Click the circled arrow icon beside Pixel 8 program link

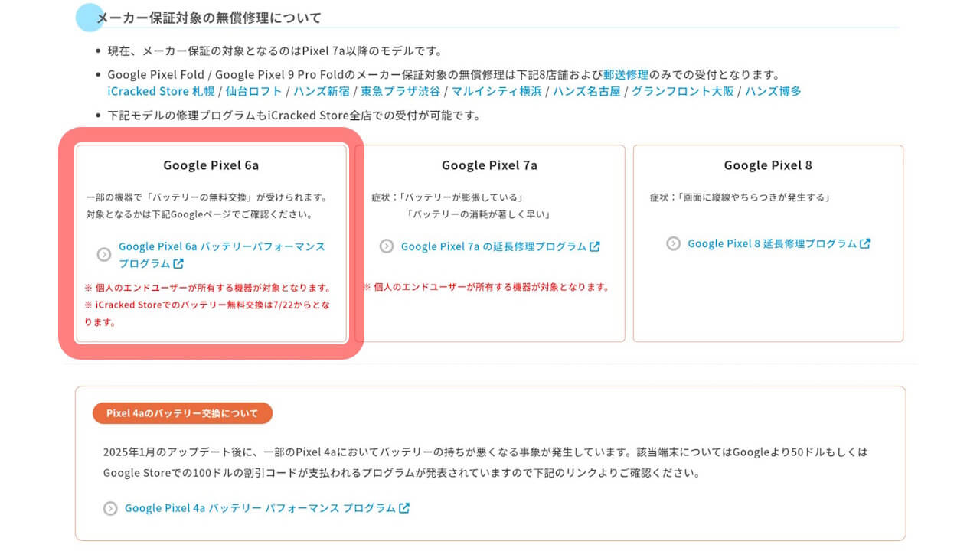673,243
